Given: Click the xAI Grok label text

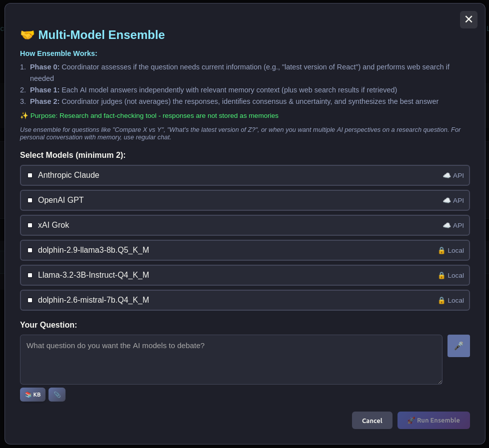Looking at the screenshot, I should coord(53,225).
